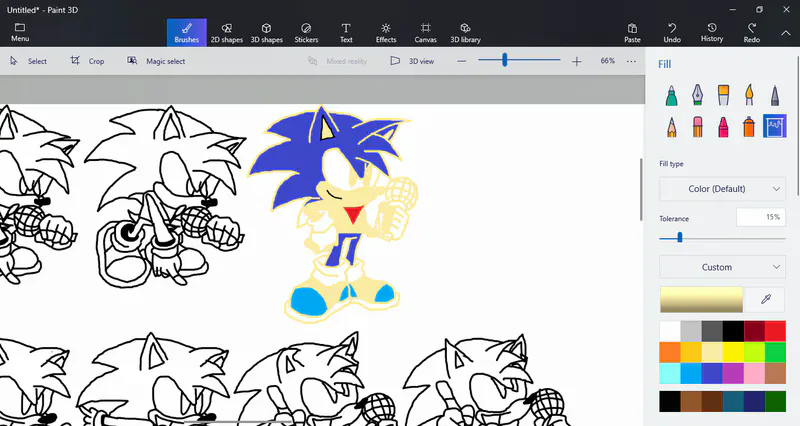Open the more options ellipsis
The height and width of the screenshot is (426, 800).
(631, 61)
